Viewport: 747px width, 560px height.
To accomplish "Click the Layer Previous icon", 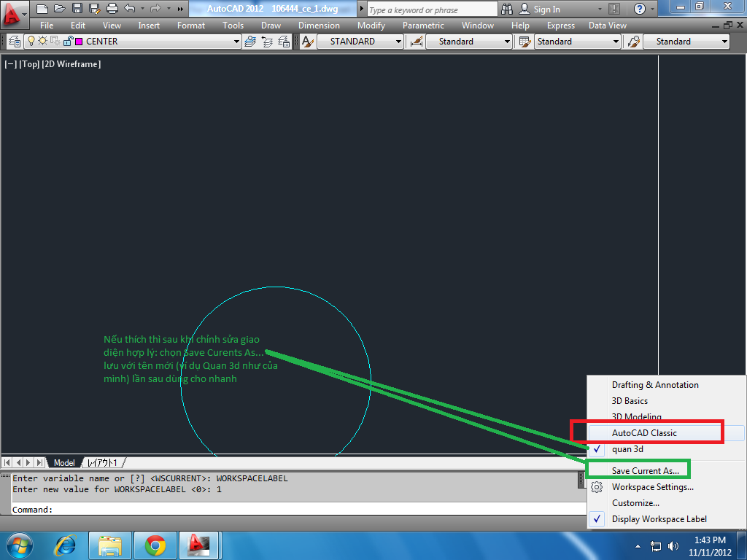I will coord(267,42).
